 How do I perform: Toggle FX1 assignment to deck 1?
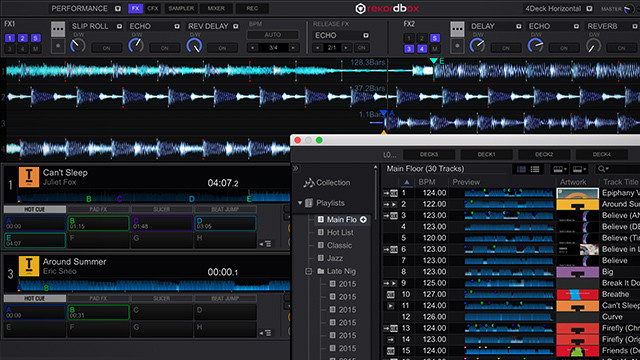click(x=10, y=38)
